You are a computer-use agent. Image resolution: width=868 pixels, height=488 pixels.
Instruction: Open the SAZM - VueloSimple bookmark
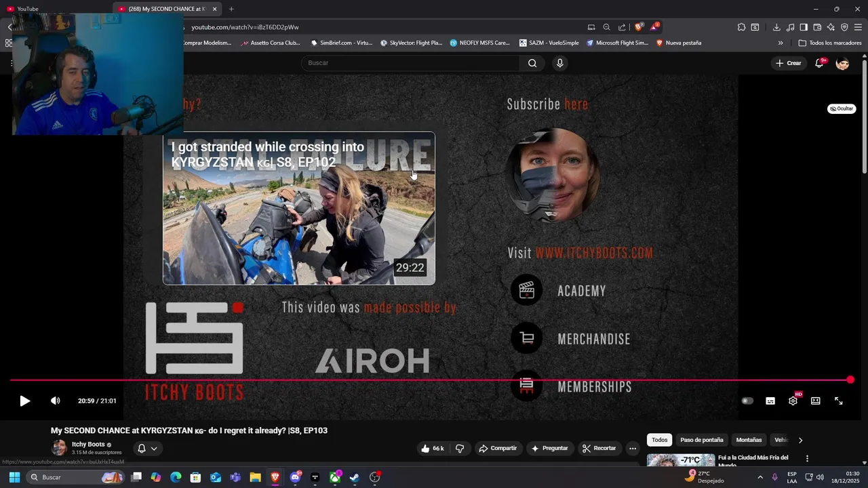click(x=549, y=43)
